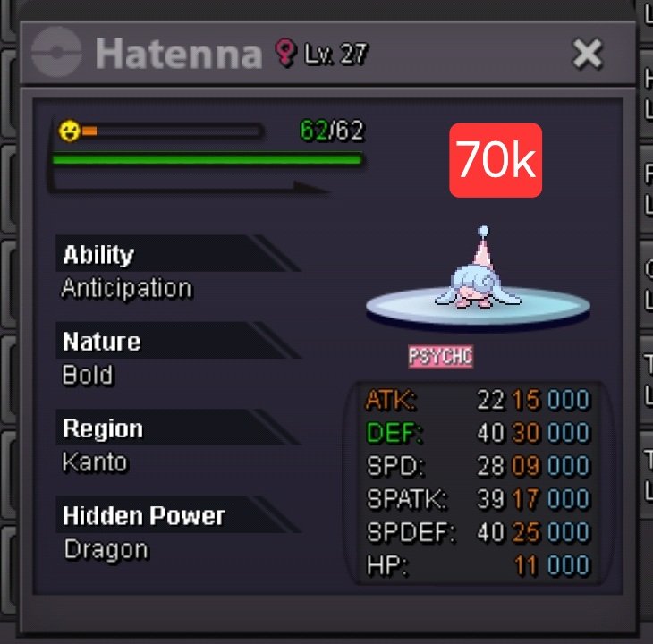Select the Nature header label
The image size is (653, 644).
click(x=102, y=341)
